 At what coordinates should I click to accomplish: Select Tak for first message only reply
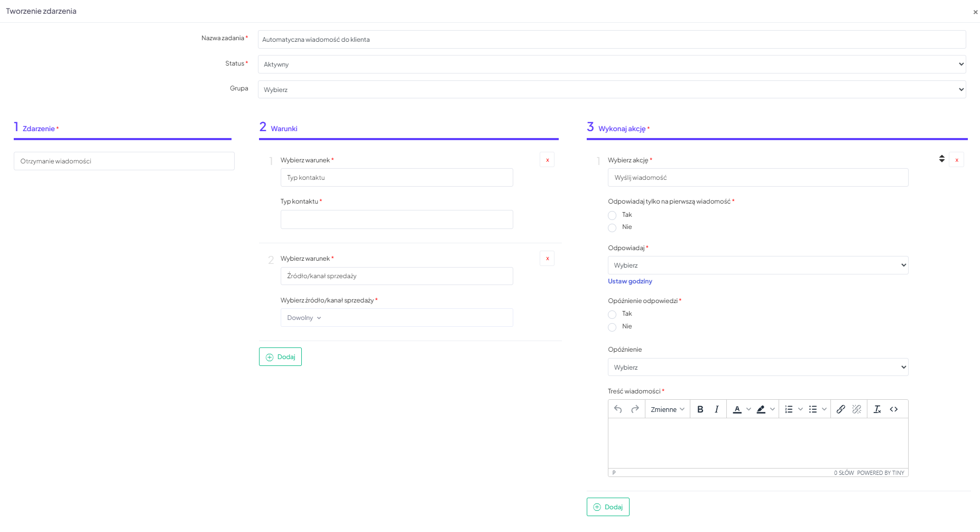pyautogui.click(x=612, y=215)
